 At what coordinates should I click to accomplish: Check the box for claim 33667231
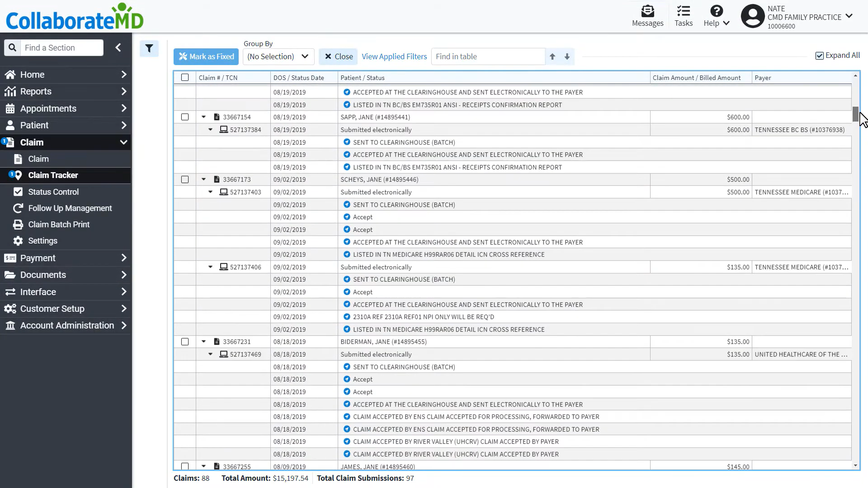(x=185, y=342)
